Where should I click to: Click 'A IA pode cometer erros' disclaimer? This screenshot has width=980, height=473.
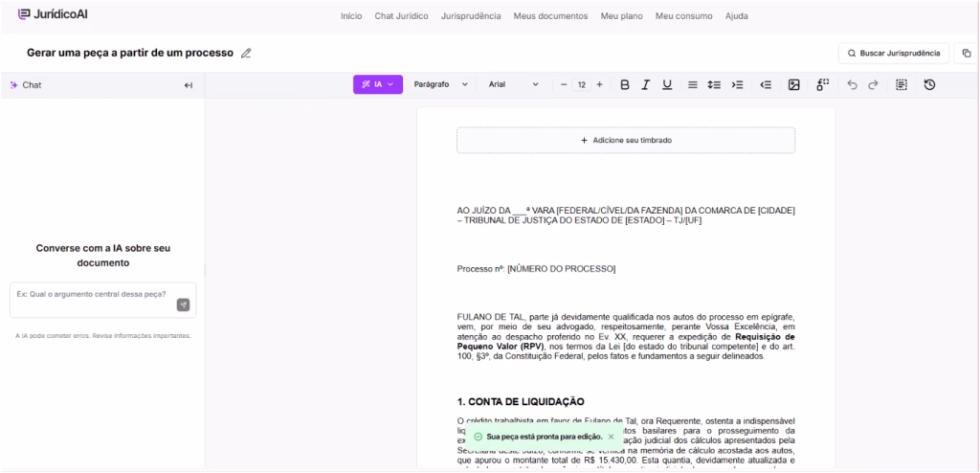103,336
